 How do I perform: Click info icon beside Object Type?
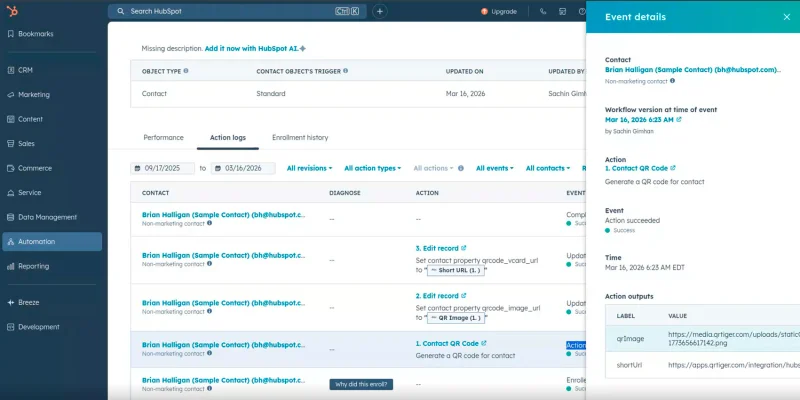pyautogui.click(x=186, y=71)
